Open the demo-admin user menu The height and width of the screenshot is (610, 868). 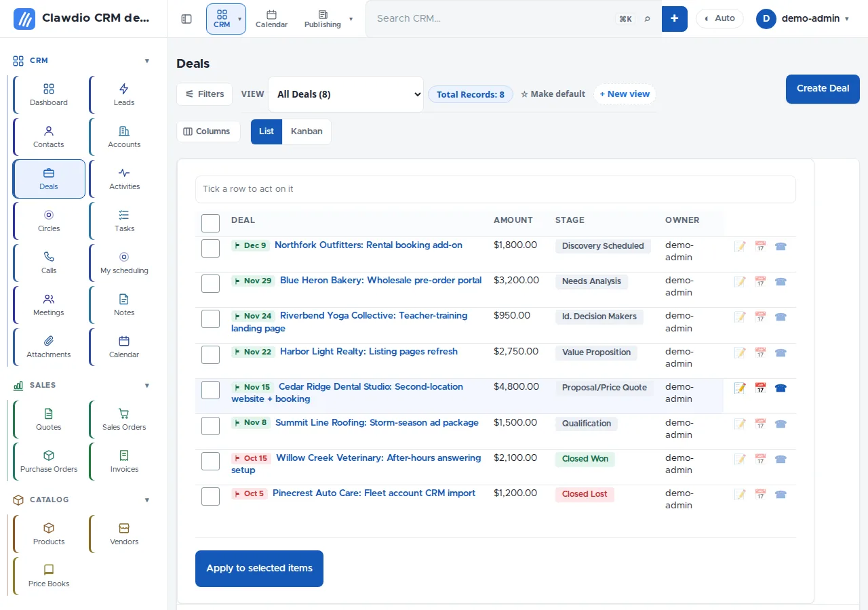tap(804, 19)
